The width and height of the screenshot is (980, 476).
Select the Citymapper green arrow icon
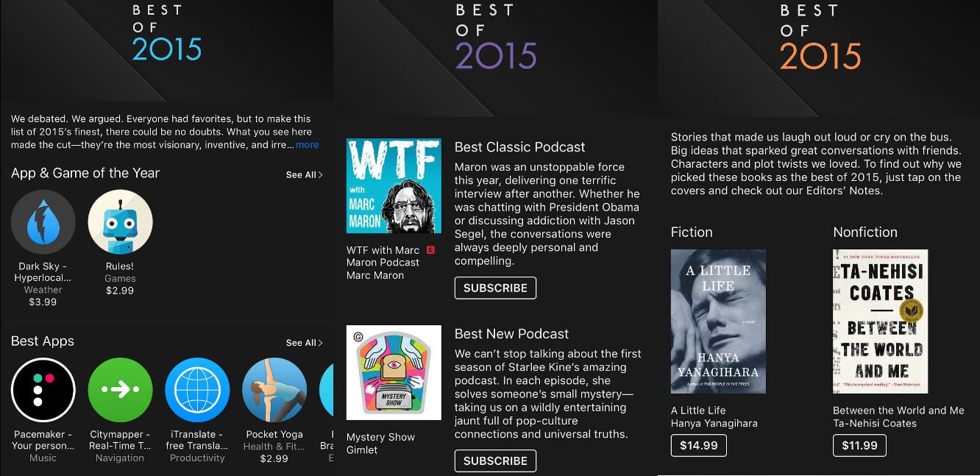click(120, 390)
